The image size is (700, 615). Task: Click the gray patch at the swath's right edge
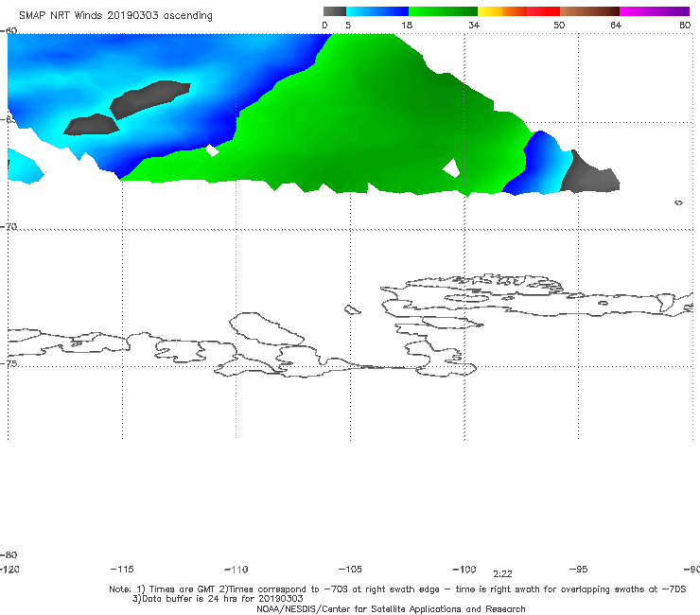(589, 176)
